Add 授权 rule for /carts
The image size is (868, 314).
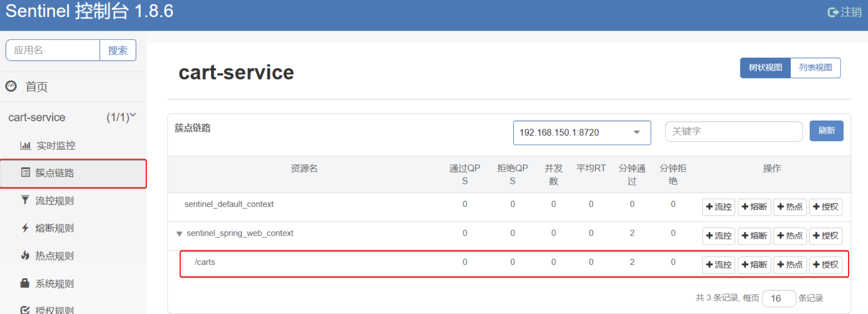click(x=826, y=265)
